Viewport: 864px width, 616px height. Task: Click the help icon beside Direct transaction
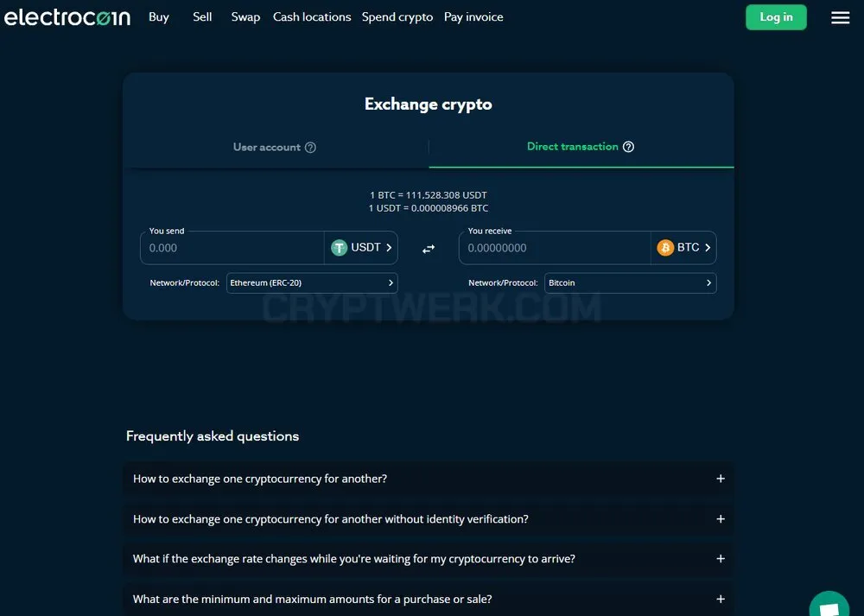[628, 147]
